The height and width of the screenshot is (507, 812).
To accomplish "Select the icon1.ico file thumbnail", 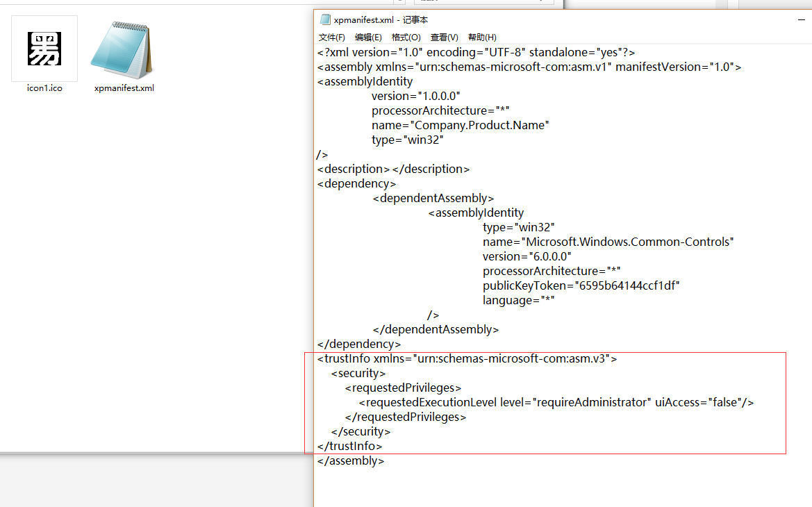I will (44, 49).
